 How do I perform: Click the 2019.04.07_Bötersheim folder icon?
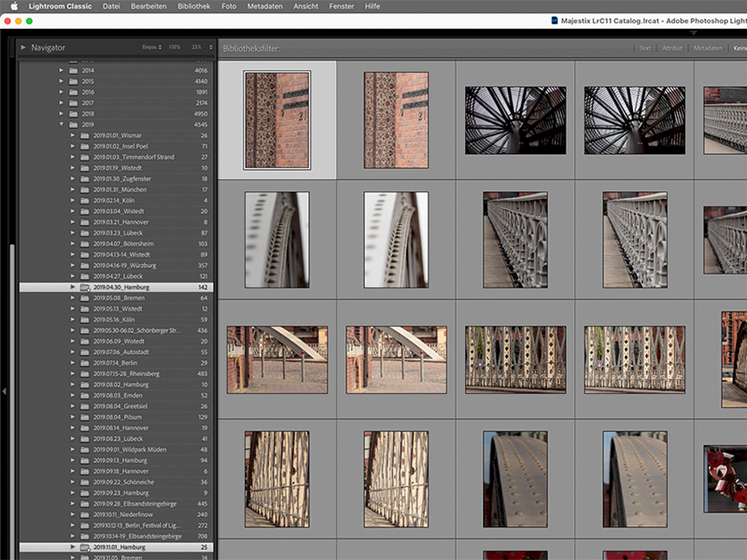click(85, 244)
